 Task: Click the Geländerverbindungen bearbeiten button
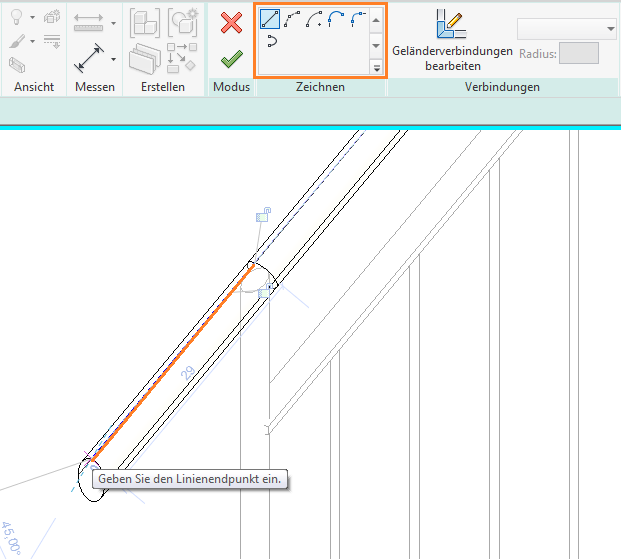coord(453,38)
